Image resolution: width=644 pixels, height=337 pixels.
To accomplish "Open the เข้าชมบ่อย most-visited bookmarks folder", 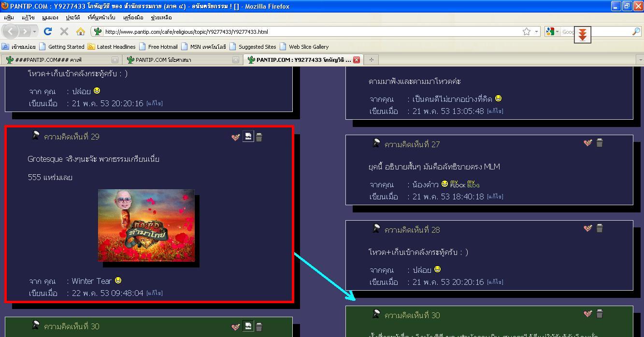I will pyautogui.click(x=19, y=47).
